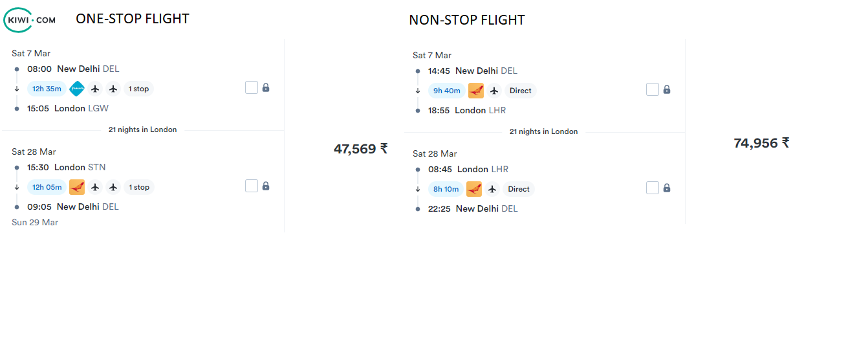Image resolution: width=868 pixels, height=358 pixels.
Task: Click the Direct badge on 14:45 flight
Action: pos(520,91)
